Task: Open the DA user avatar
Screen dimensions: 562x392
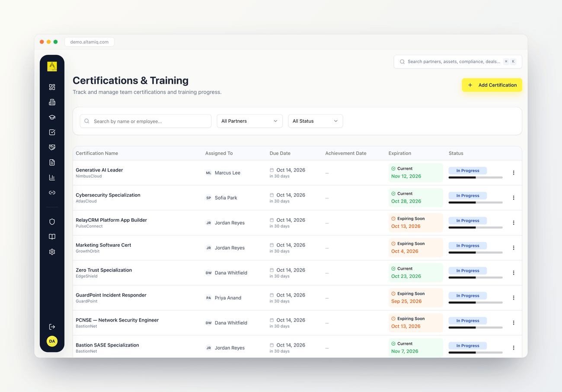Action: coord(52,341)
